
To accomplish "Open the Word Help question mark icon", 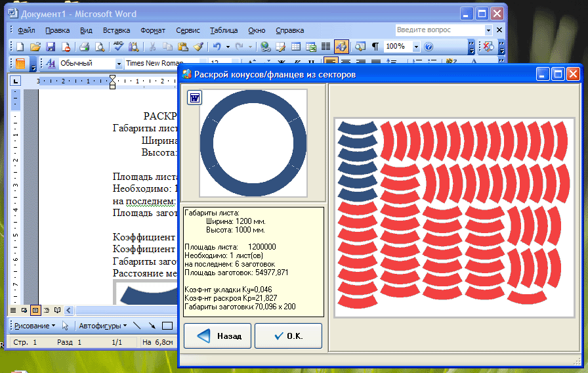I will pyautogui.click(x=429, y=47).
